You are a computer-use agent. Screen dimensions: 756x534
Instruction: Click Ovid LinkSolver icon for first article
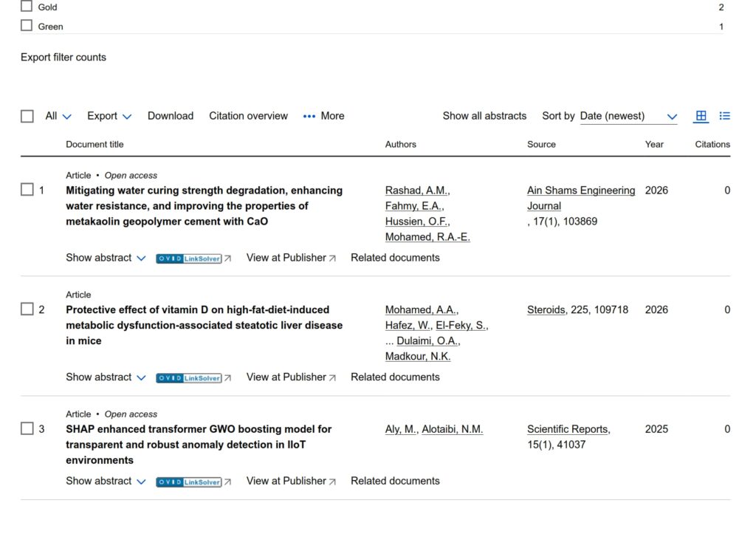[189, 259]
